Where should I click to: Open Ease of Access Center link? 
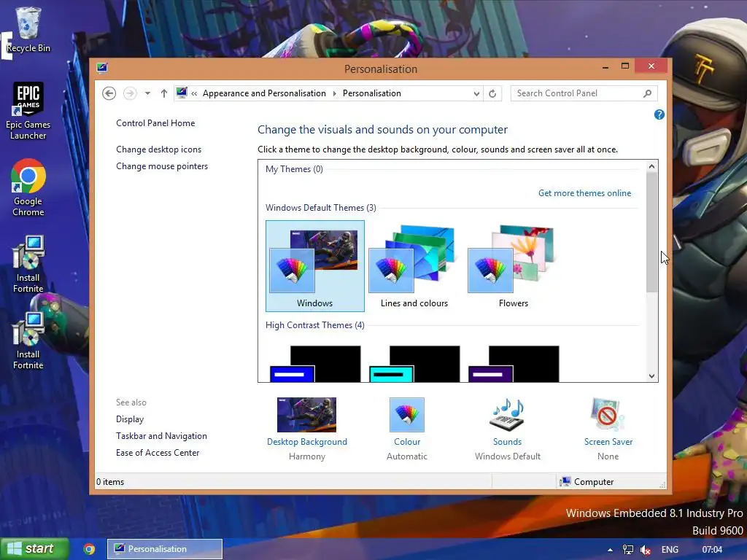click(x=158, y=453)
